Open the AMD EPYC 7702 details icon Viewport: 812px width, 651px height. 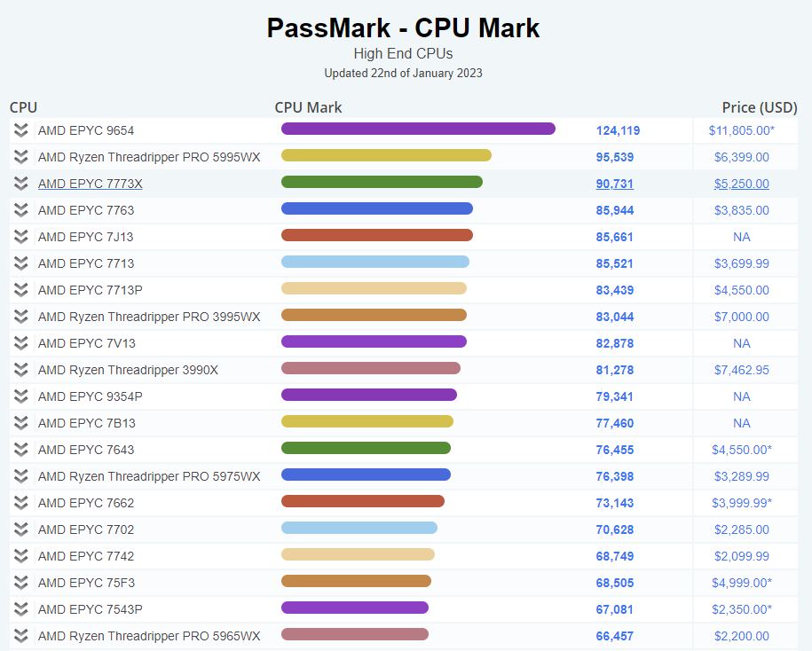20,529
